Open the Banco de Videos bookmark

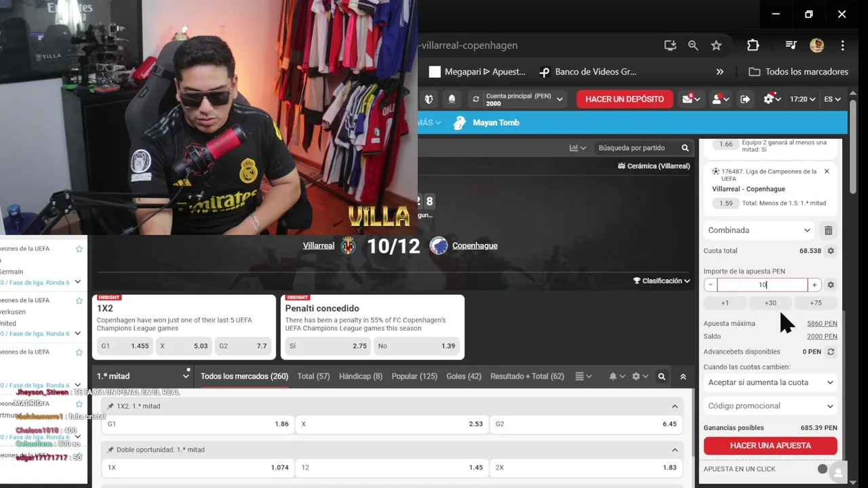(x=587, y=72)
